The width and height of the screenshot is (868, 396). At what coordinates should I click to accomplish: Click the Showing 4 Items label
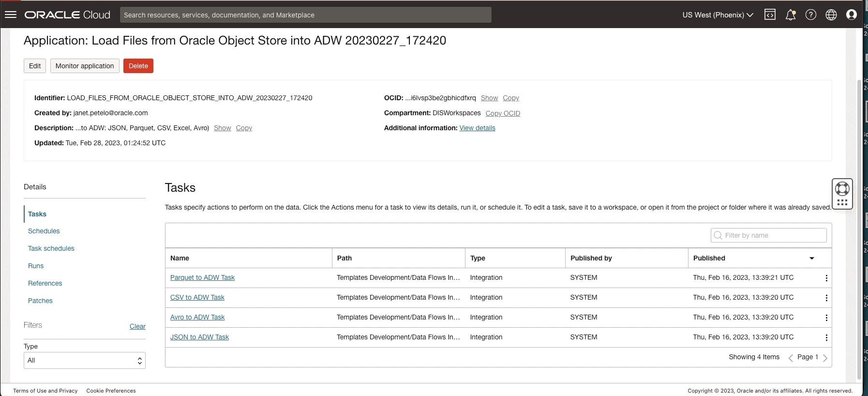[x=754, y=357]
